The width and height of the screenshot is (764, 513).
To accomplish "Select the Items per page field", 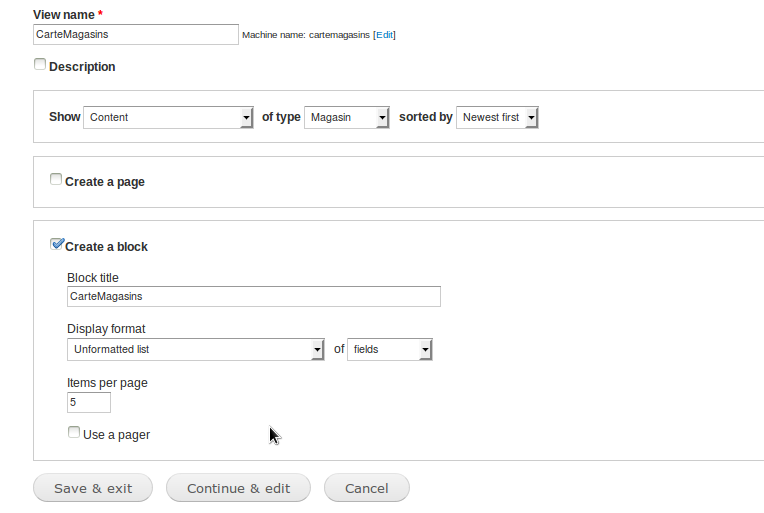I will pyautogui.click(x=89, y=402).
